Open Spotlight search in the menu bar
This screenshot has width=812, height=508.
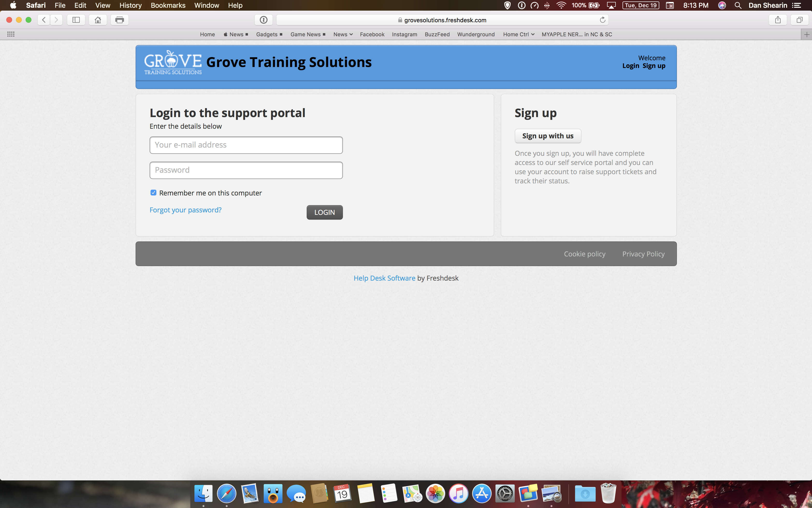738,5
